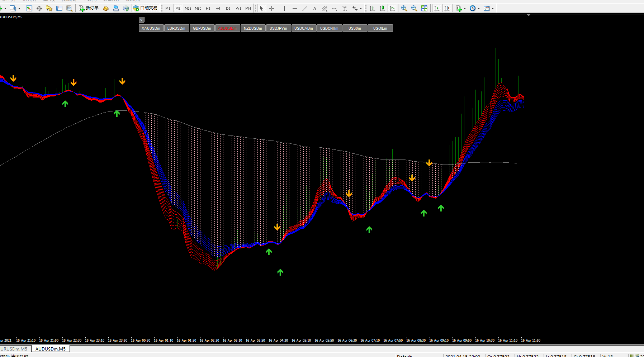Switch symbol to US30m
Screen dimensions: 644x357
point(355,28)
